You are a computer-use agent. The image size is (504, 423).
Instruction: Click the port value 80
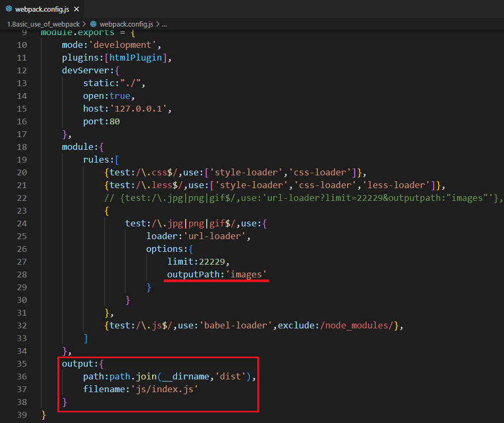(x=114, y=122)
